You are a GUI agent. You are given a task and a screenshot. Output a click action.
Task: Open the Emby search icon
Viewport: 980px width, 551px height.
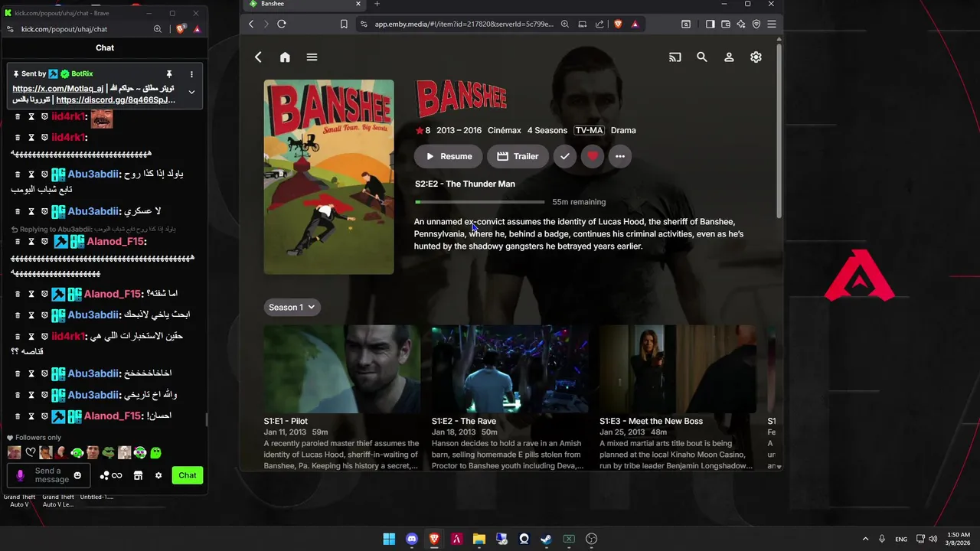pos(701,57)
